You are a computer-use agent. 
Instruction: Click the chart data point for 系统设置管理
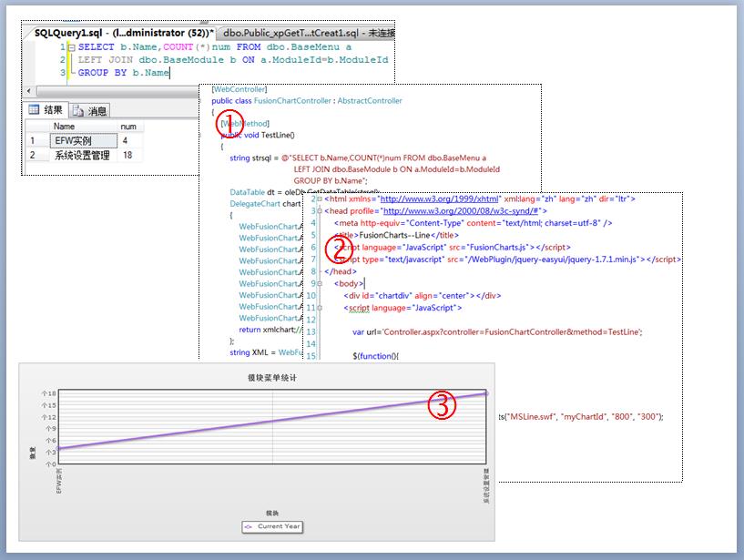point(486,393)
